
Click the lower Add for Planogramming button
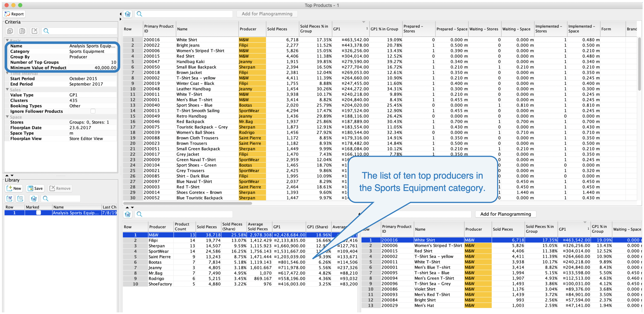[x=505, y=214]
